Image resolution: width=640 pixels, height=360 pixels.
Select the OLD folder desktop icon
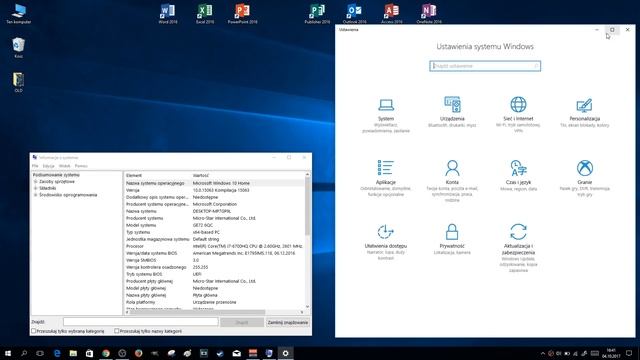point(18,82)
